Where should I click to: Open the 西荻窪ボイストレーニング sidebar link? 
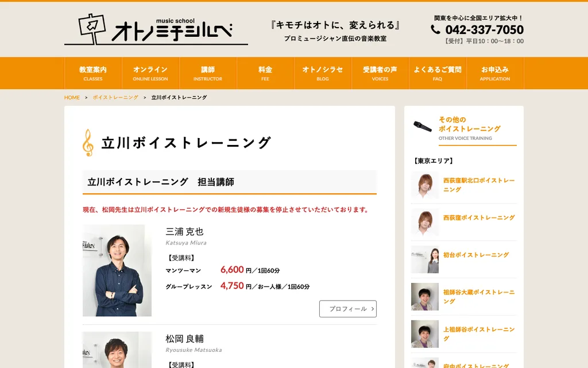coord(479,217)
